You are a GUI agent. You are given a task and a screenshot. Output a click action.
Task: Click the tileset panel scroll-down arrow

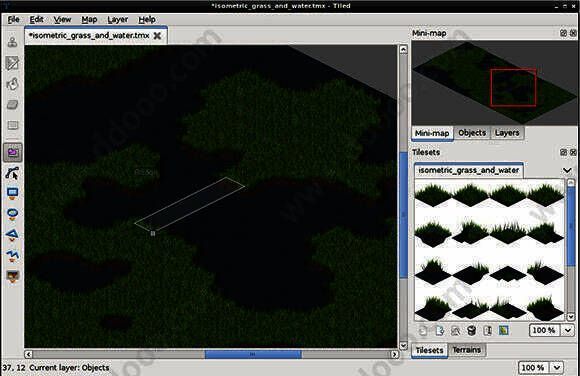(x=570, y=317)
